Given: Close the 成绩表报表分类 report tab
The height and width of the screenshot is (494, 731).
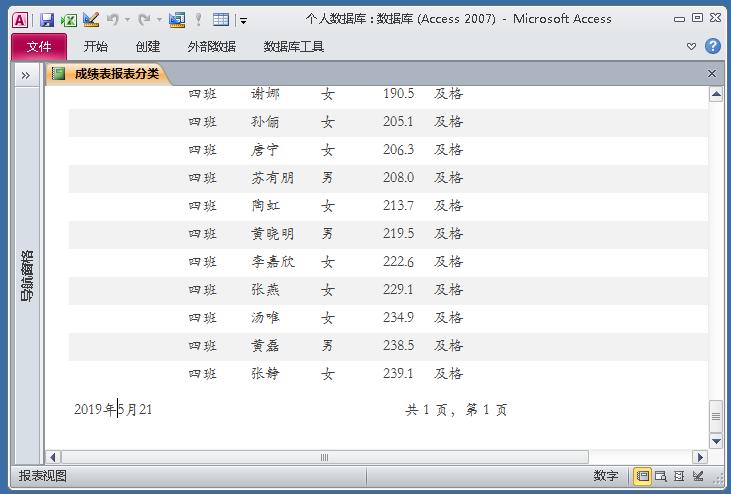Looking at the screenshot, I should pyautogui.click(x=712, y=73).
